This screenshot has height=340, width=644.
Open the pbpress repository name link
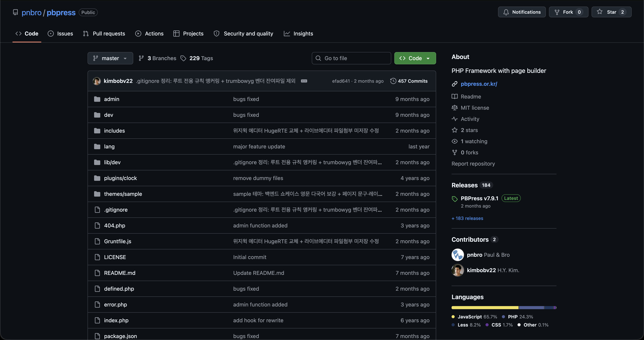pyautogui.click(x=61, y=13)
